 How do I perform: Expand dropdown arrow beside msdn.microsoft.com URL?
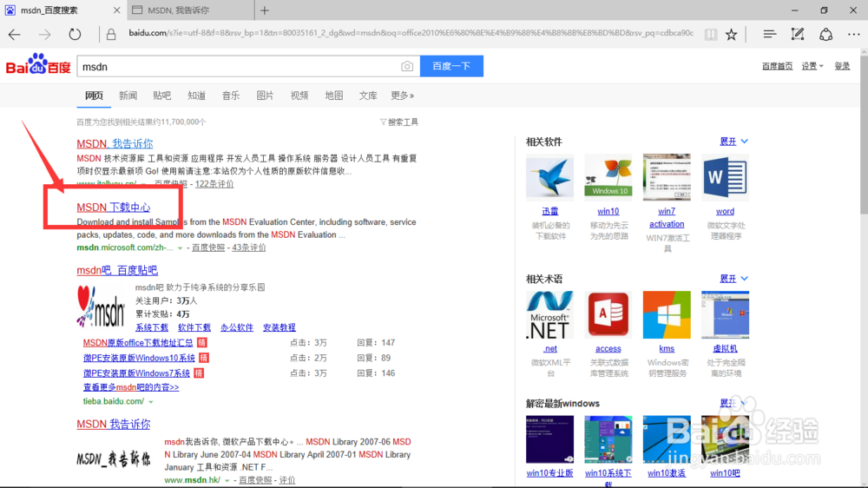click(180, 248)
